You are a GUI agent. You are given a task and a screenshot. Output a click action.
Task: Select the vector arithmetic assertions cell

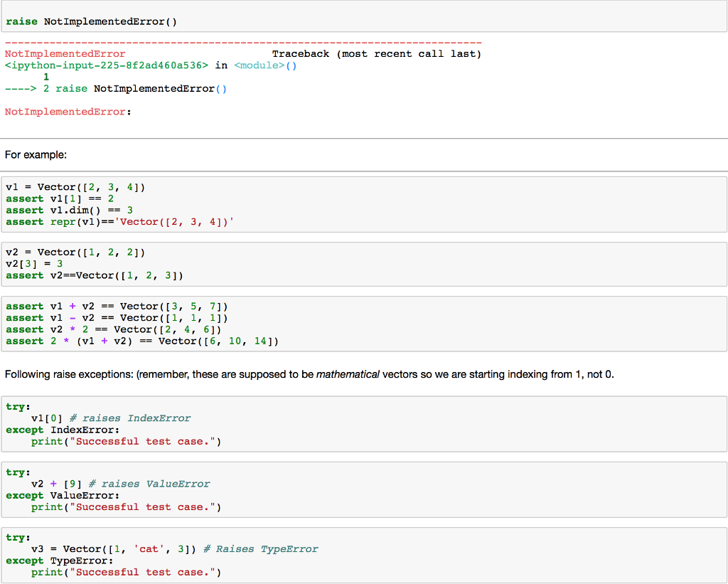pos(142,324)
